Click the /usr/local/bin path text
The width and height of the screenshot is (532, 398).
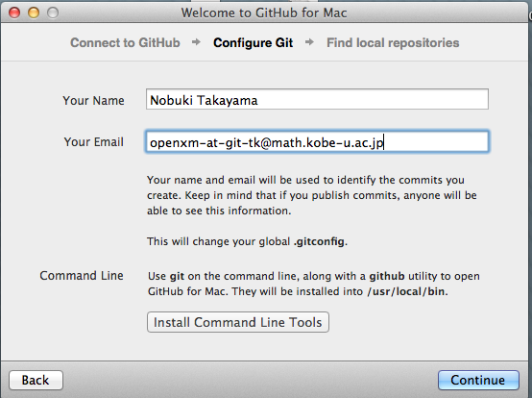pyautogui.click(x=406, y=291)
